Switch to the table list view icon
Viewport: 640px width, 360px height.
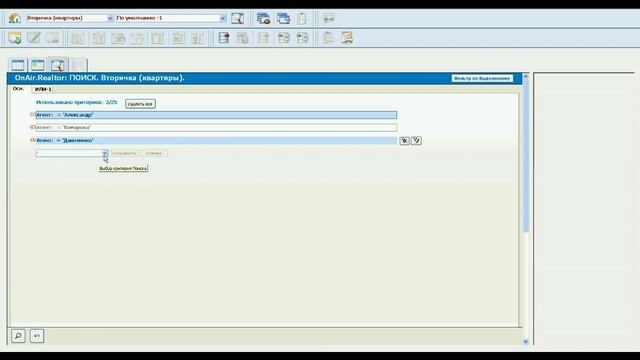coord(18,65)
